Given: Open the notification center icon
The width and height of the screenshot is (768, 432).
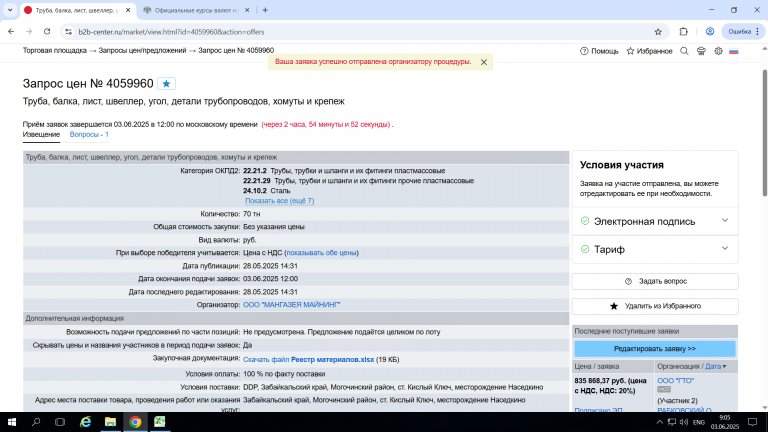Looking at the screenshot, I should 753,422.
